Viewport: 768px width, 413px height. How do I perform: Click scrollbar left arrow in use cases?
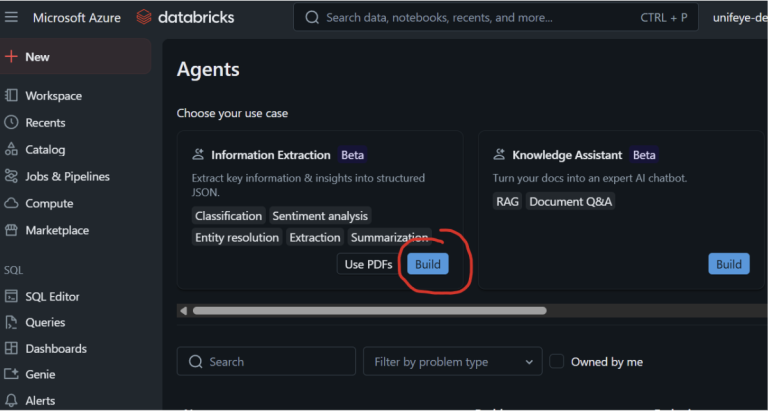click(183, 311)
